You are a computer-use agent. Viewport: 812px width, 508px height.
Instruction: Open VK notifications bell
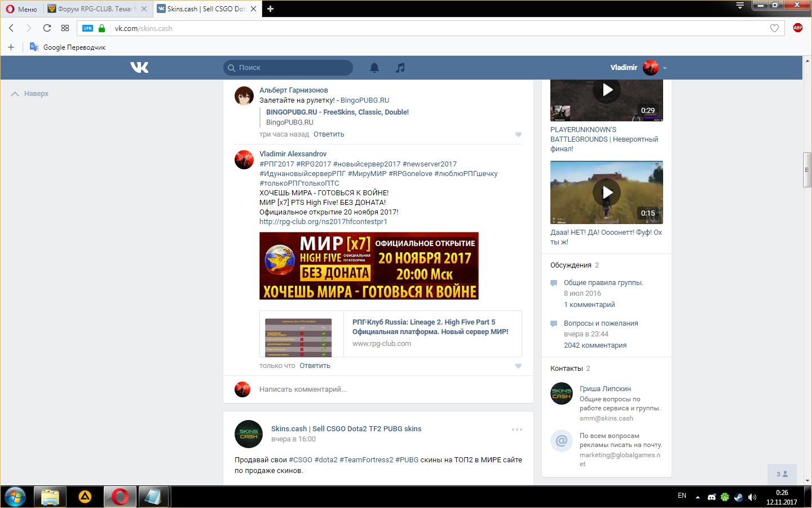pyautogui.click(x=374, y=68)
